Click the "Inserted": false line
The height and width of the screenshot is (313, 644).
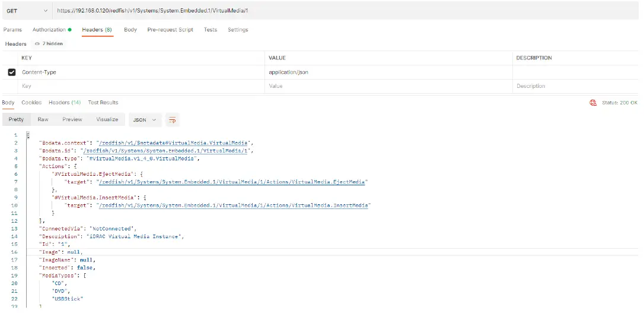pyautogui.click(x=67, y=268)
